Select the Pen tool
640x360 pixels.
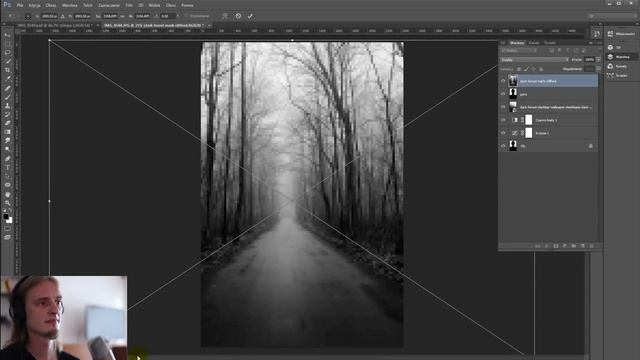tap(7, 158)
